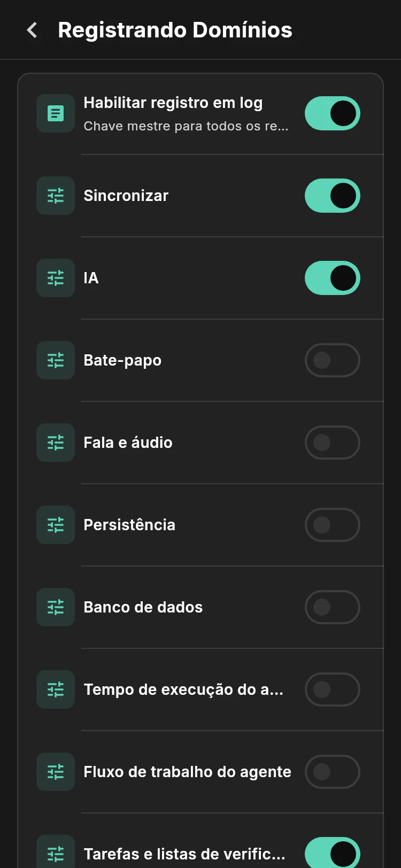
Task: Click the sliders icon beside Fluxo de trabalho do agente
Action: pyautogui.click(x=56, y=772)
